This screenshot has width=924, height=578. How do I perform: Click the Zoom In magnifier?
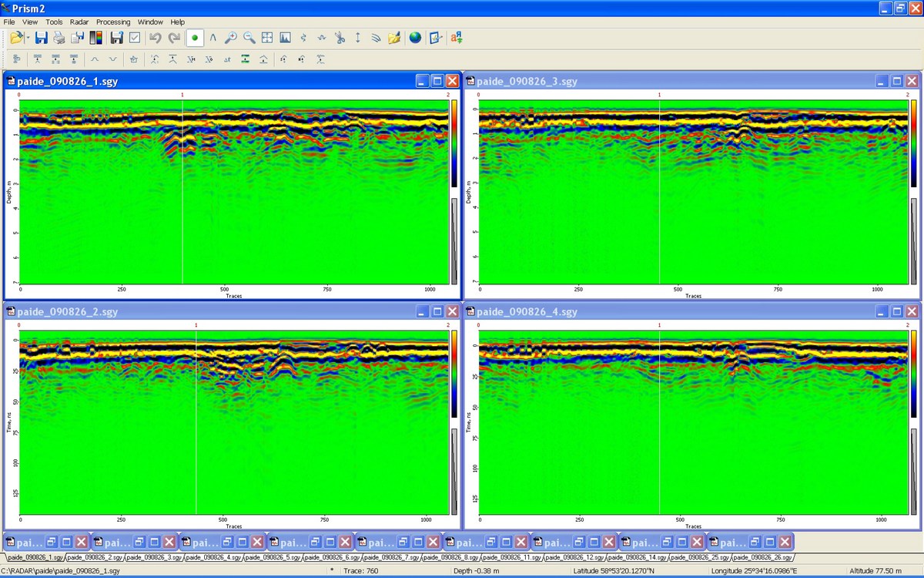pyautogui.click(x=230, y=38)
